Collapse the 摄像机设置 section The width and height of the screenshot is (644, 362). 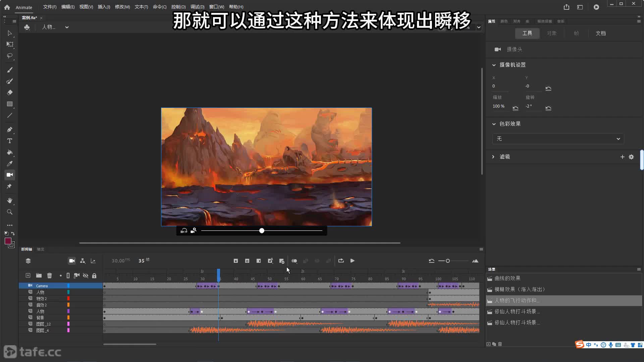click(494, 65)
